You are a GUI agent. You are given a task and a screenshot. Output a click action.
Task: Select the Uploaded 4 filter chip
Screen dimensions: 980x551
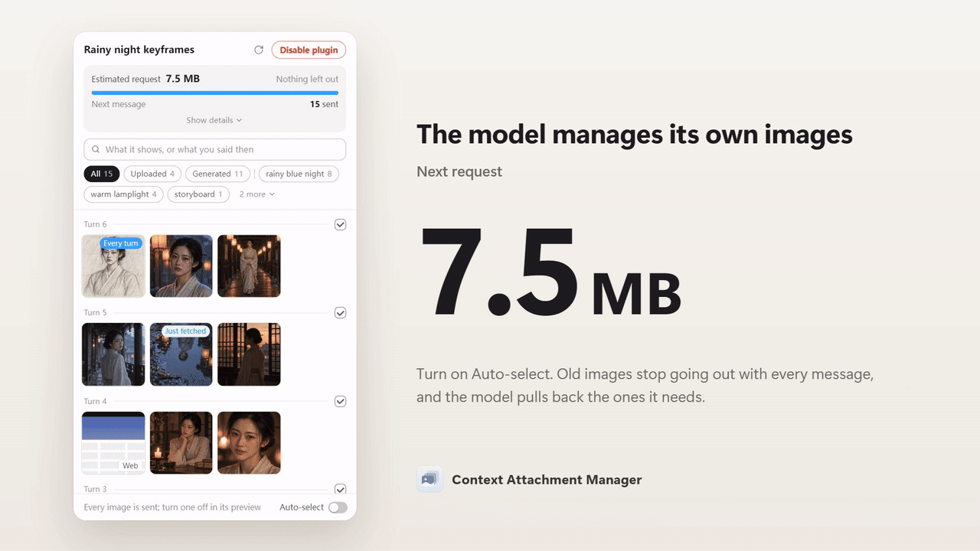tap(152, 174)
